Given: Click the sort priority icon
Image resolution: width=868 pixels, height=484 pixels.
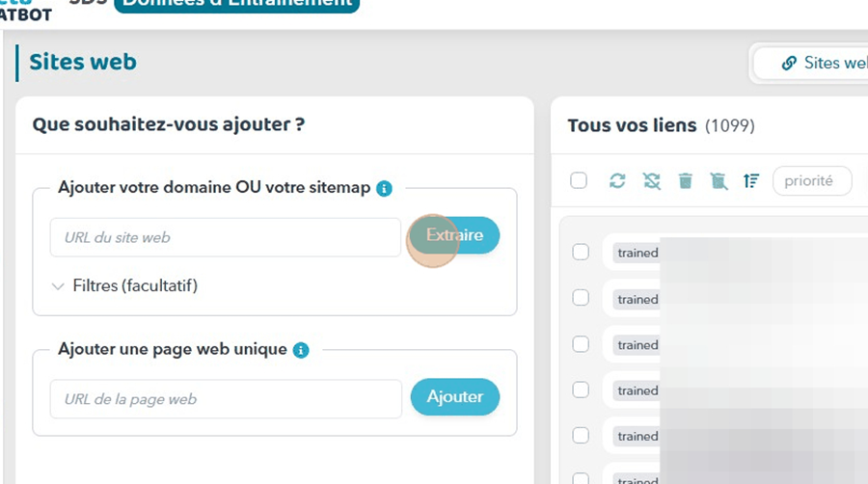Looking at the screenshot, I should point(751,180).
